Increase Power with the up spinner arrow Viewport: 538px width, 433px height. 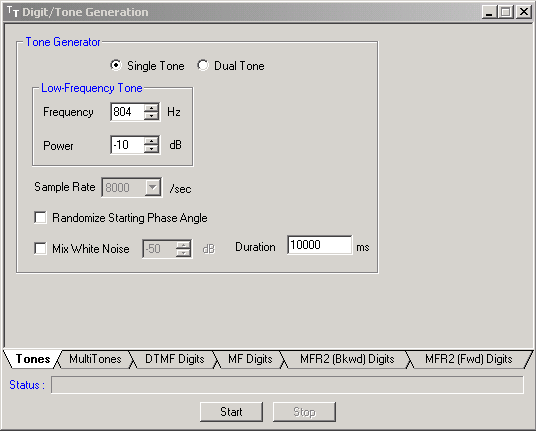point(151,141)
